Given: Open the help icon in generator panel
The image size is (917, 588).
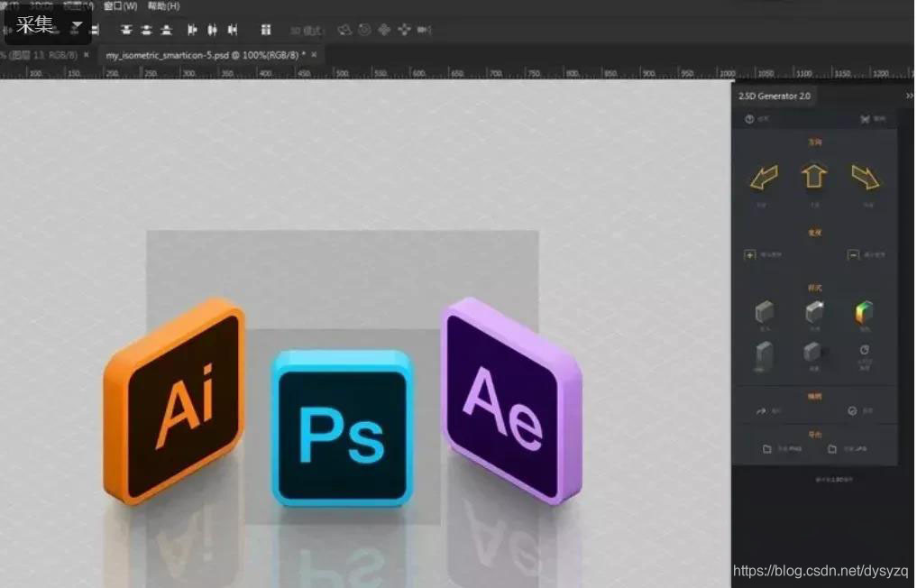Looking at the screenshot, I should click(749, 119).
